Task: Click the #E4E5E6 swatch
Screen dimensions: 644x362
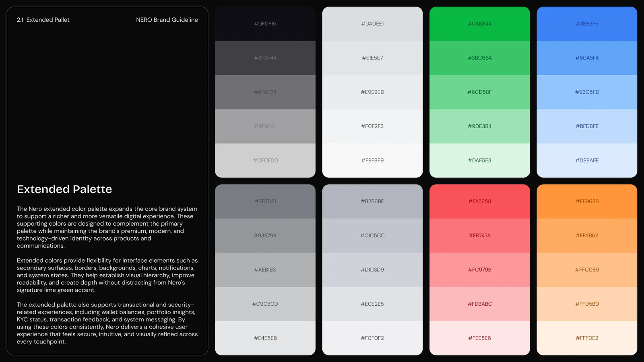Action: pos(265,338)
